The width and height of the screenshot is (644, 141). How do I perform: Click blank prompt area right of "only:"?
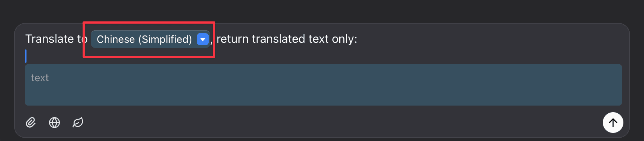coord(489,39)
